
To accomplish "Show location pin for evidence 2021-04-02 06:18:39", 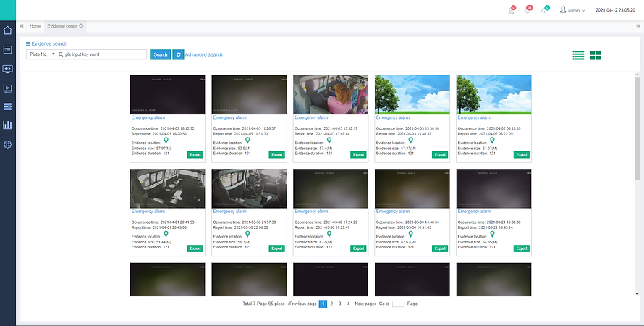I will coord(492,141).
